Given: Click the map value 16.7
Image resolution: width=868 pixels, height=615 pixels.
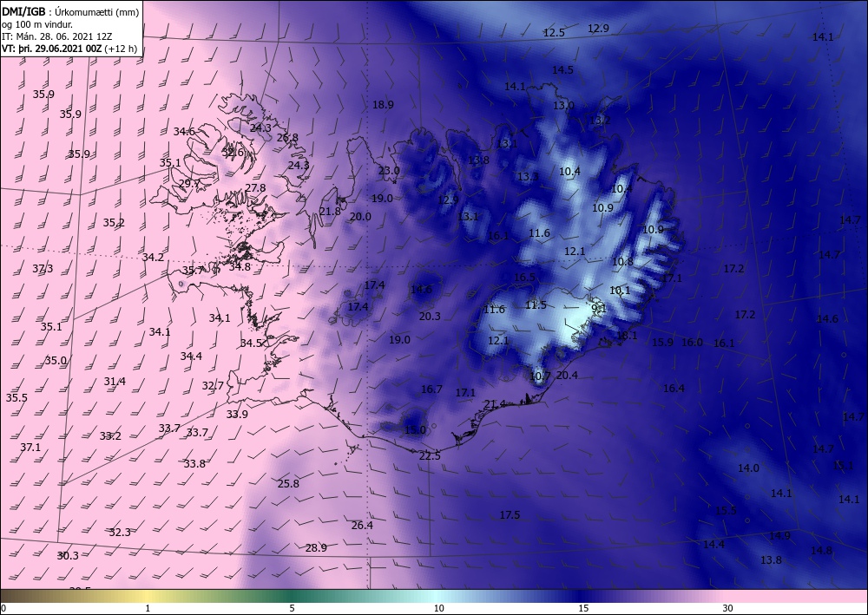Looking at the screenshot, I should pos(431,389).
